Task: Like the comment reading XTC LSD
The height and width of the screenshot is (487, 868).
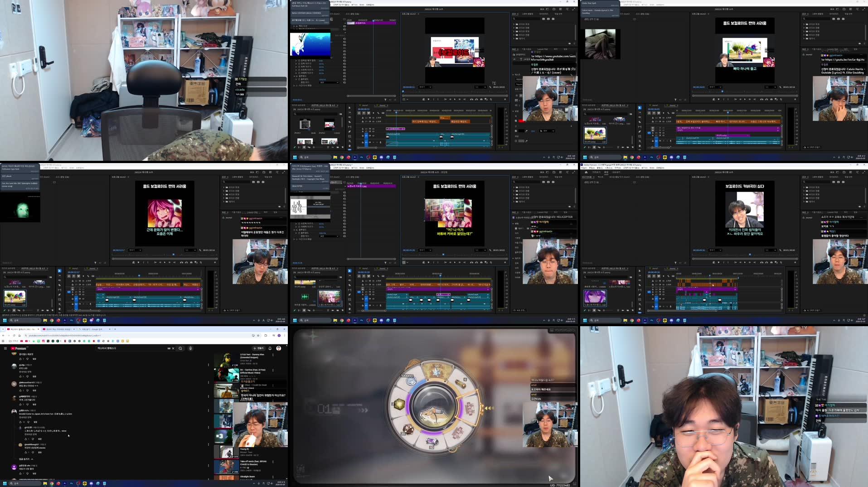Action: (x=20, y=377)
